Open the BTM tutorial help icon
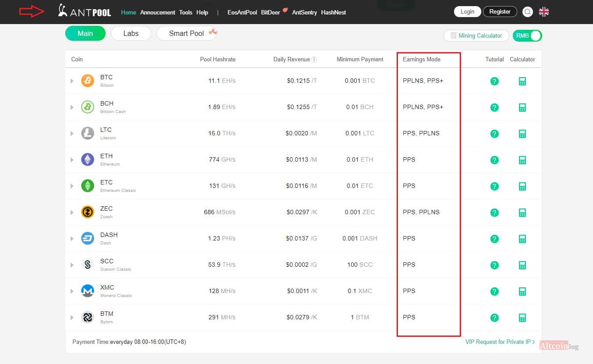Screen dimensions: 593x364 point(494,318)
